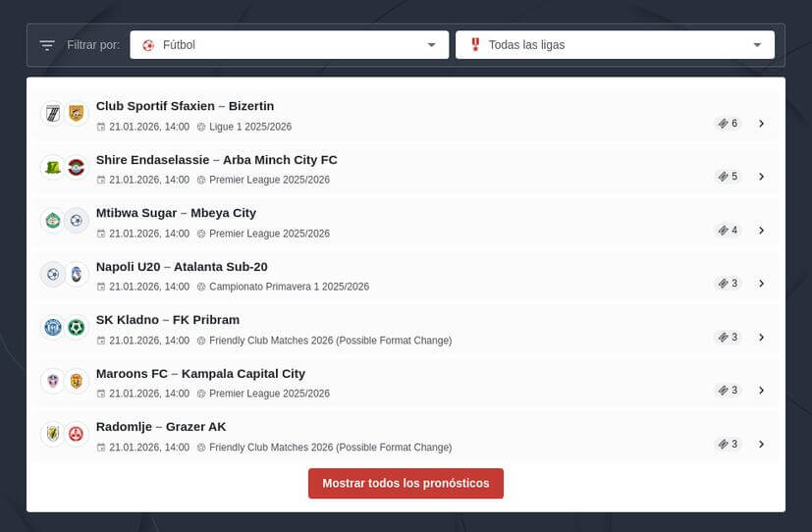The width and height of the screenshot is (812, 532).
Task: Click Shire Endaselassie team logo
Action: [x=52, y=167]
